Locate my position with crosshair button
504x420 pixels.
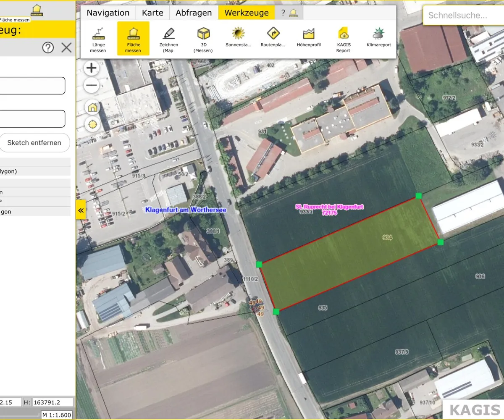click(92, 125)
